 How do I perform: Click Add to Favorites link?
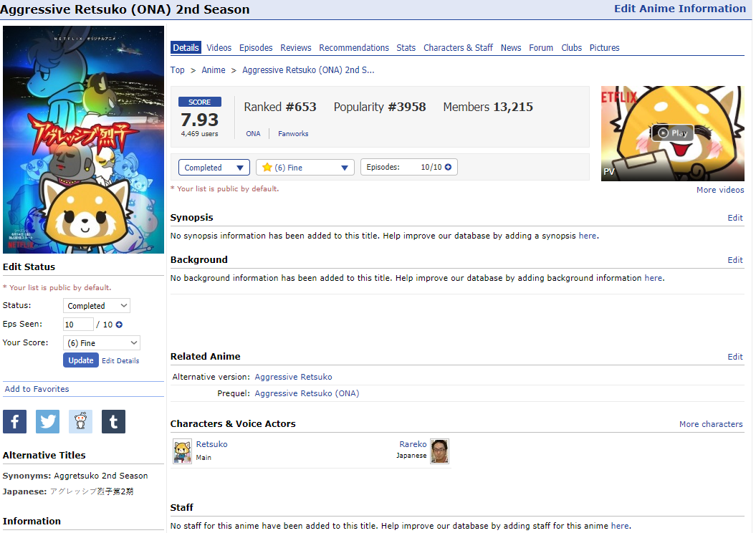[37, 389]
